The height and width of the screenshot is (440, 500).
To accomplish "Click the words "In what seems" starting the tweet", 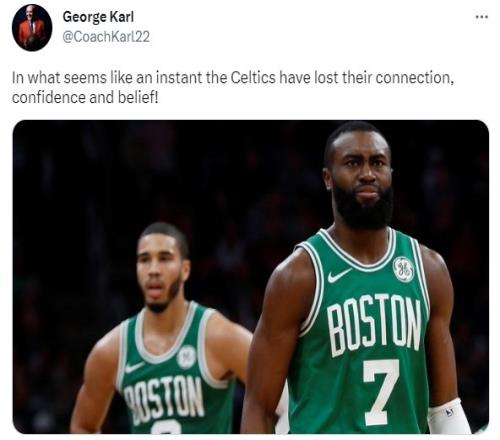I will pos(59,78).
